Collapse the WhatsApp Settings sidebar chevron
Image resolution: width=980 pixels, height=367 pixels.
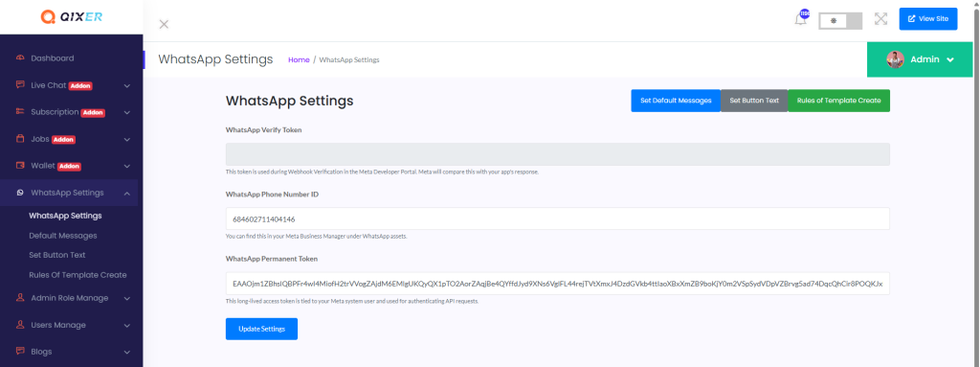tap(127, 194)
